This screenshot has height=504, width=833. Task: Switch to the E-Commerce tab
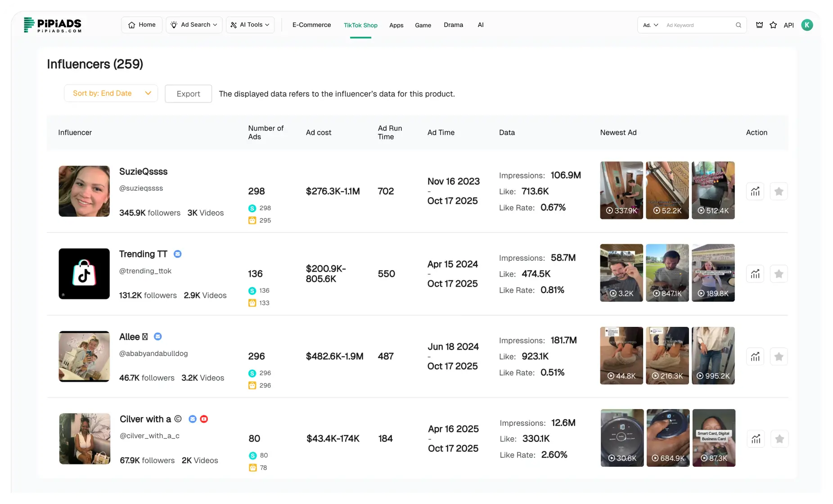(311, 25)
